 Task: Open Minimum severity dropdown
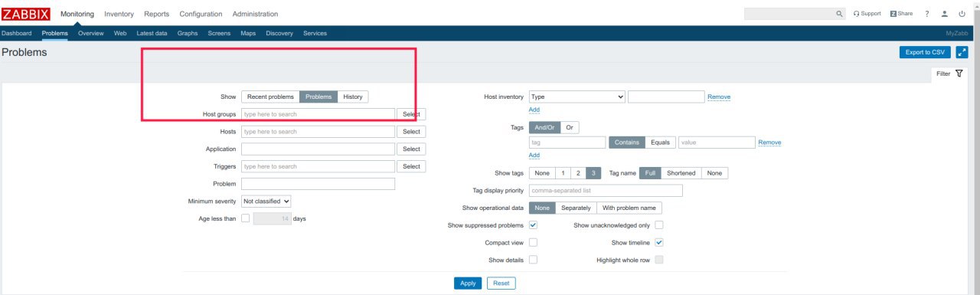point(266,201)
